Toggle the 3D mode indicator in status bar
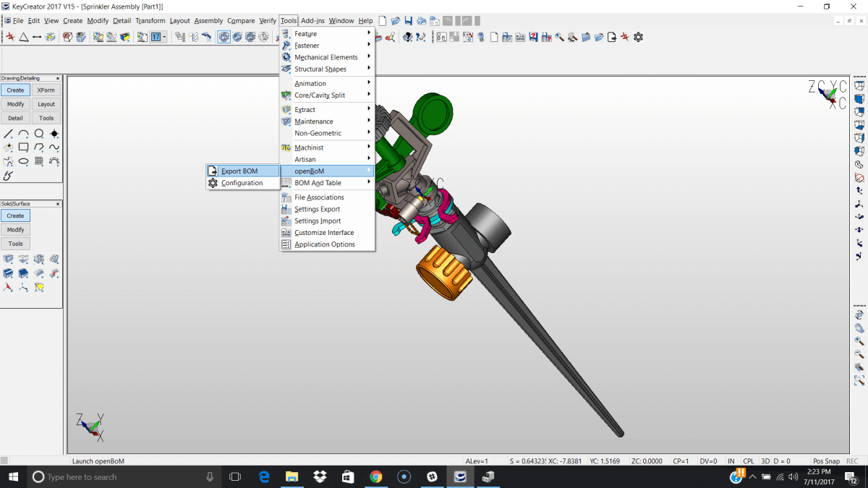The height and width of the screenshot is (488, 868). click(x=765, y=461)
